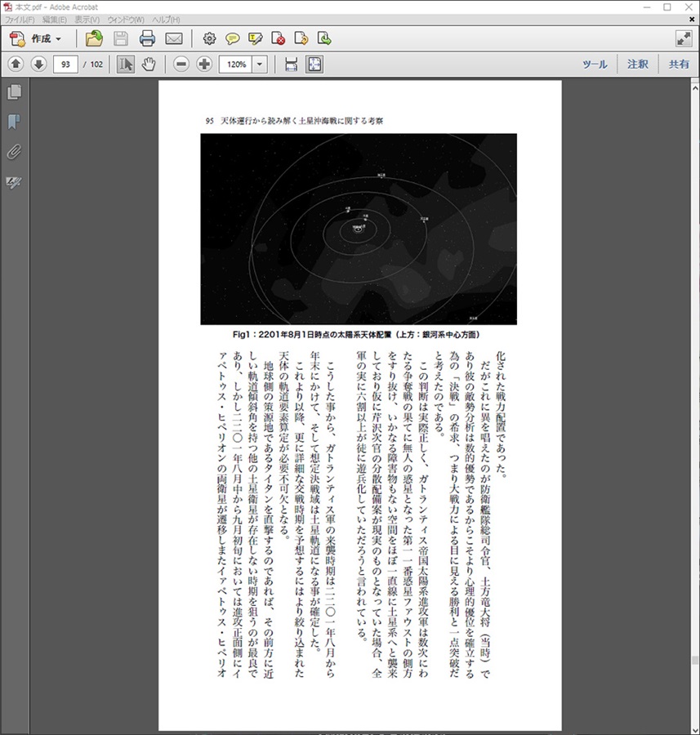Screen dimensions: 700x735
Task: Go to previous page arrow
Action: tap(16, 64)
